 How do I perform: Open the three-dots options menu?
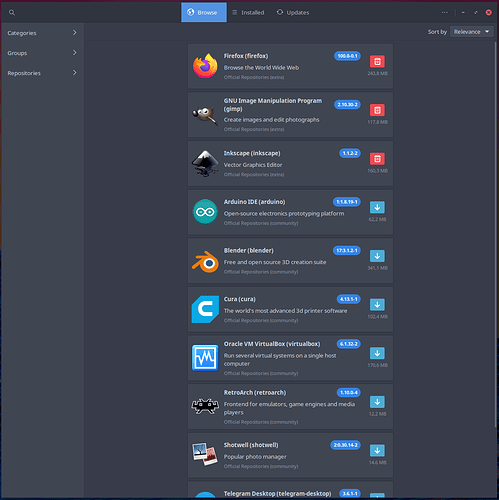pyautogui.click(x=445, y=13)
